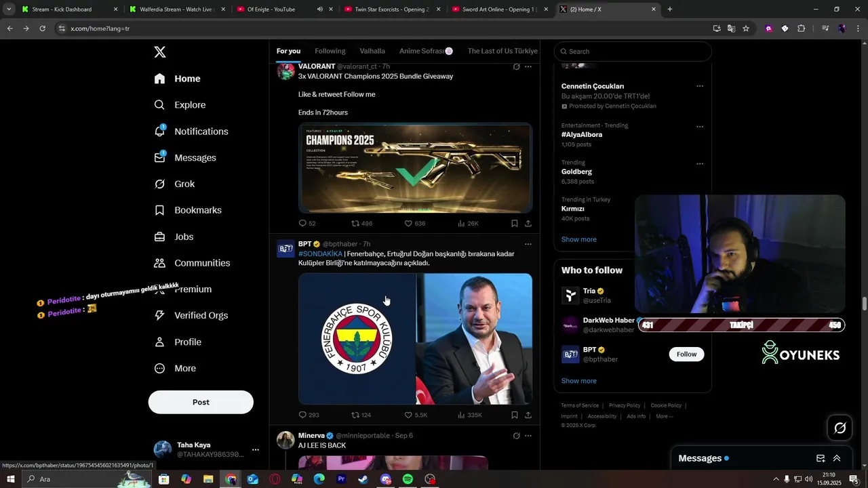Switch to the Valhalla tab
The image size is (868, 488).
coord(372,51)
